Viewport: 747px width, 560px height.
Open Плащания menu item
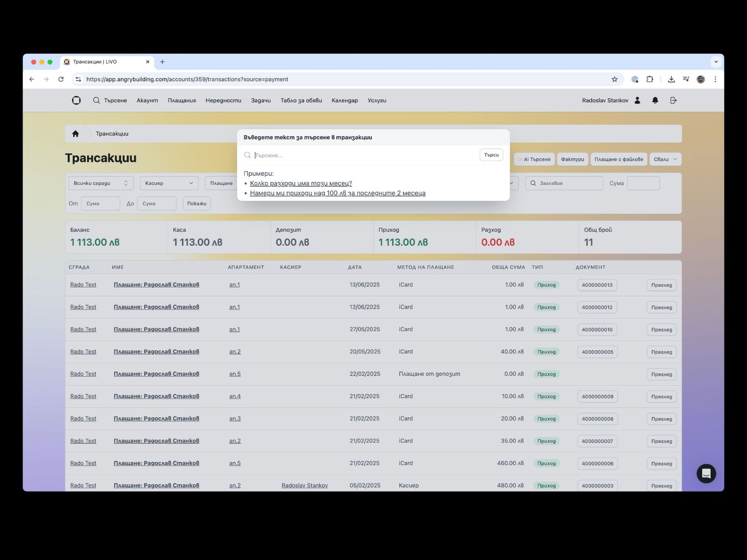point(182,100)
